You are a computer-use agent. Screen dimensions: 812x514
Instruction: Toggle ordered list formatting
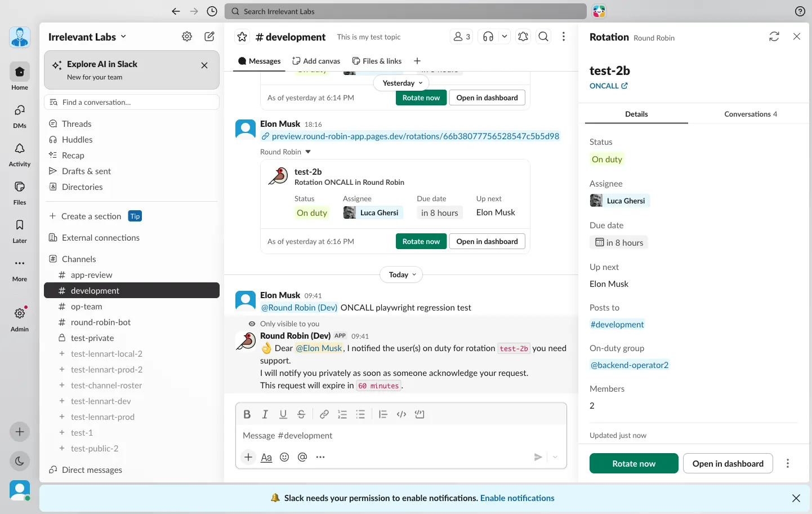coord(342,414)
